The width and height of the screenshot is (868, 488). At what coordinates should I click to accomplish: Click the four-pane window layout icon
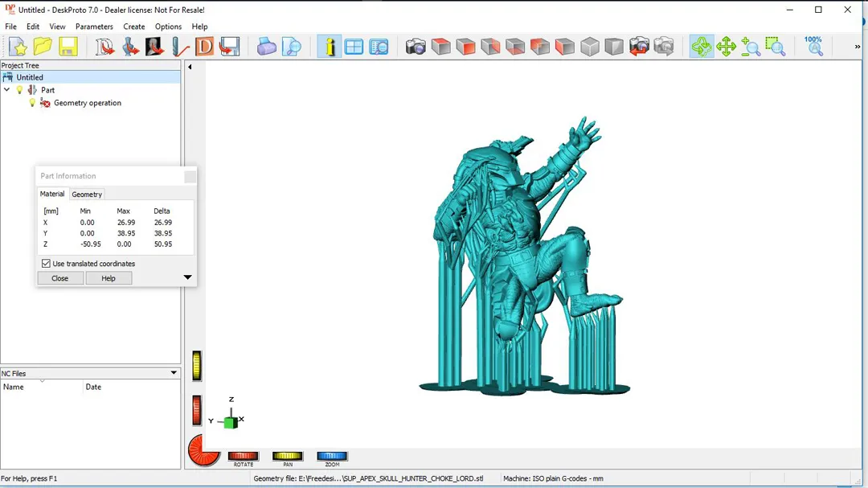coord(354,47)
